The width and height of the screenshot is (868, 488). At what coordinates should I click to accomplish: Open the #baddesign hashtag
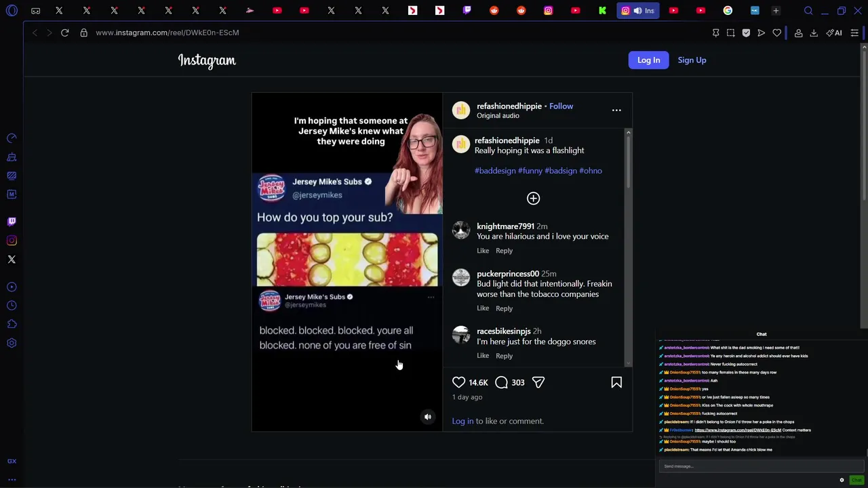point(495,171)
